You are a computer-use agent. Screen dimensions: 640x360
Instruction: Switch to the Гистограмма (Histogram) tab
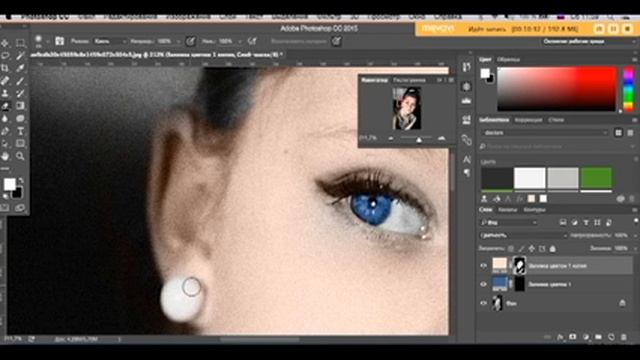coord(409,80)
